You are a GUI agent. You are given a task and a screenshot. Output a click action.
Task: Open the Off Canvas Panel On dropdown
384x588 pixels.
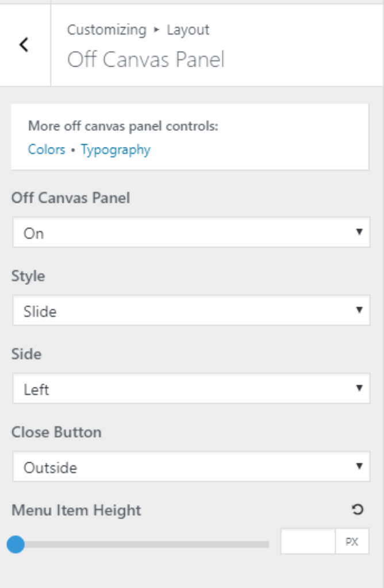coord(191,232)
